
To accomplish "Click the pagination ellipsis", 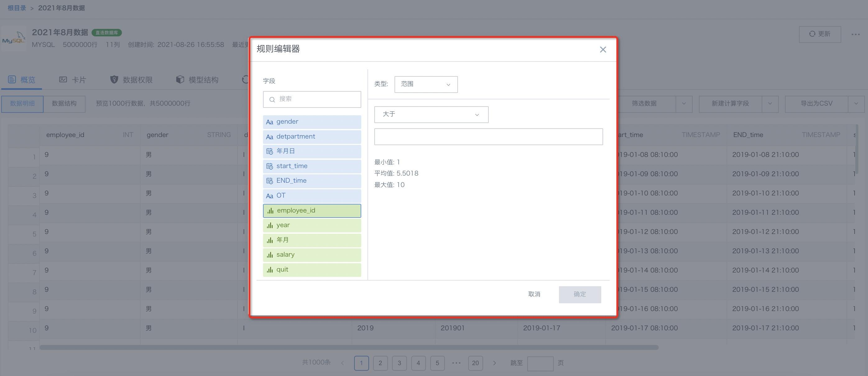I will (x=456, y=363).
